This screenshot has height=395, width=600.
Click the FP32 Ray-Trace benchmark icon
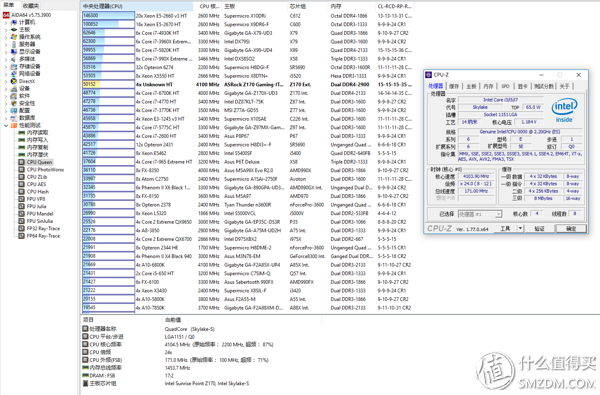click(x=22, y=229)
